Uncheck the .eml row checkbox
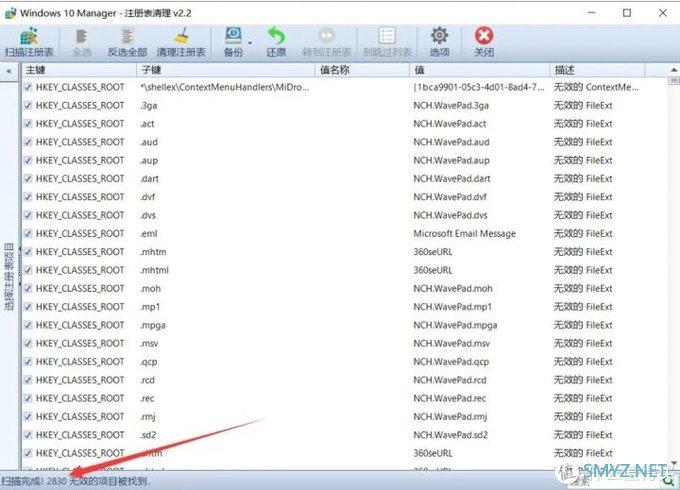 28,233
